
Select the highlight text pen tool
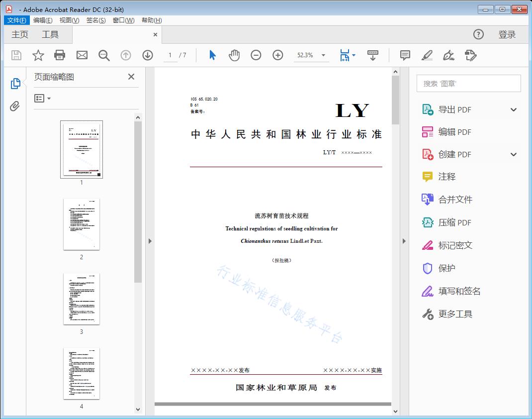coord(427,55)
